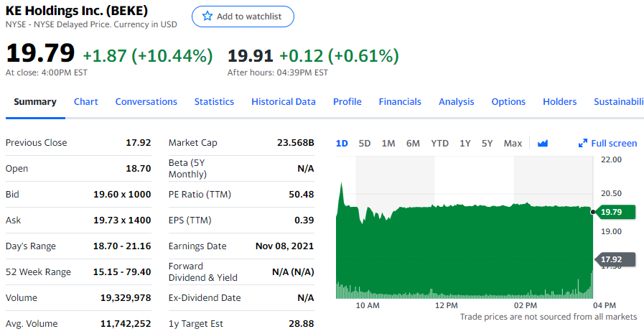The image size is (644, 334).
Task: Click the Ex-Dividend Date label
Action: [205, 298]
